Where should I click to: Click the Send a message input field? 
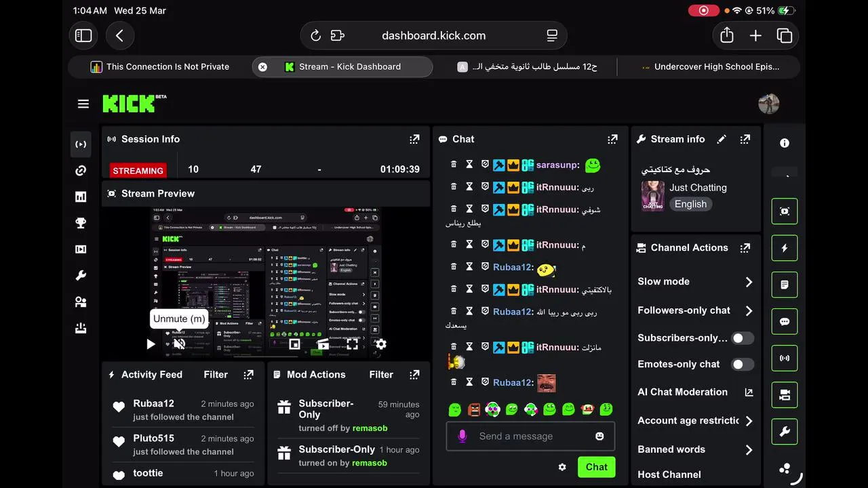click(x=530, y=436)
